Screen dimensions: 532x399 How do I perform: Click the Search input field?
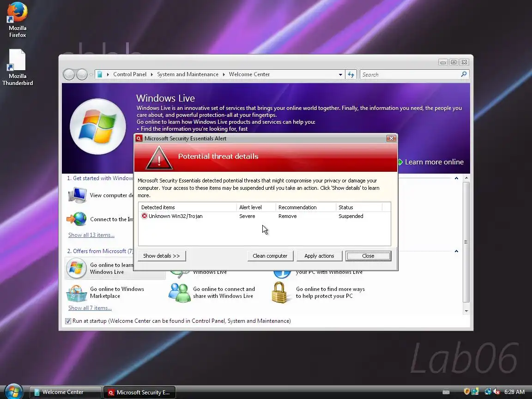[x=410, y=74]
